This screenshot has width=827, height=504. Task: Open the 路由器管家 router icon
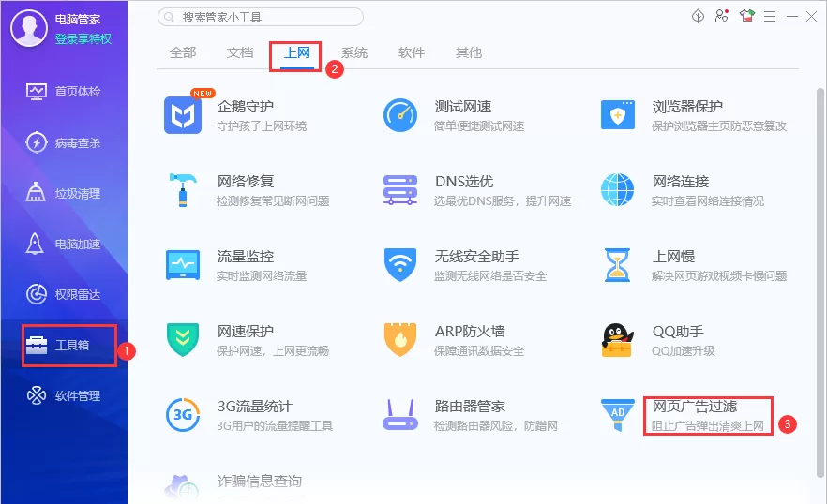coord(400,415)
